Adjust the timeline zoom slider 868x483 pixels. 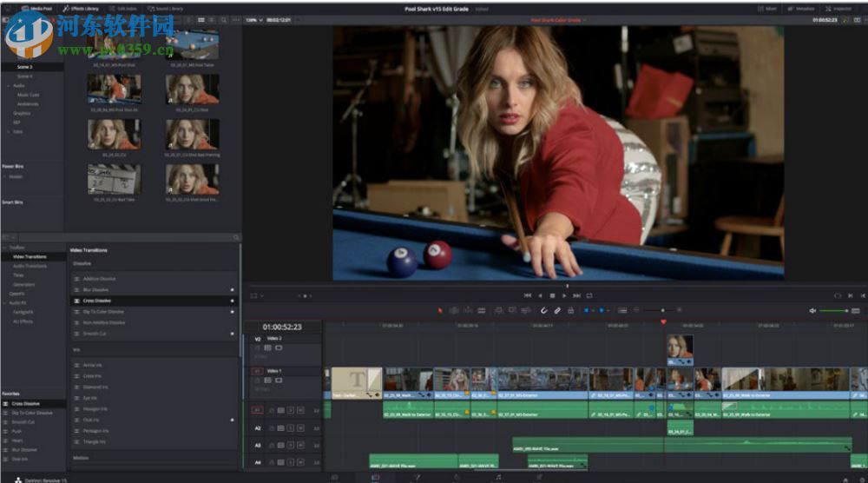point(662,311)
